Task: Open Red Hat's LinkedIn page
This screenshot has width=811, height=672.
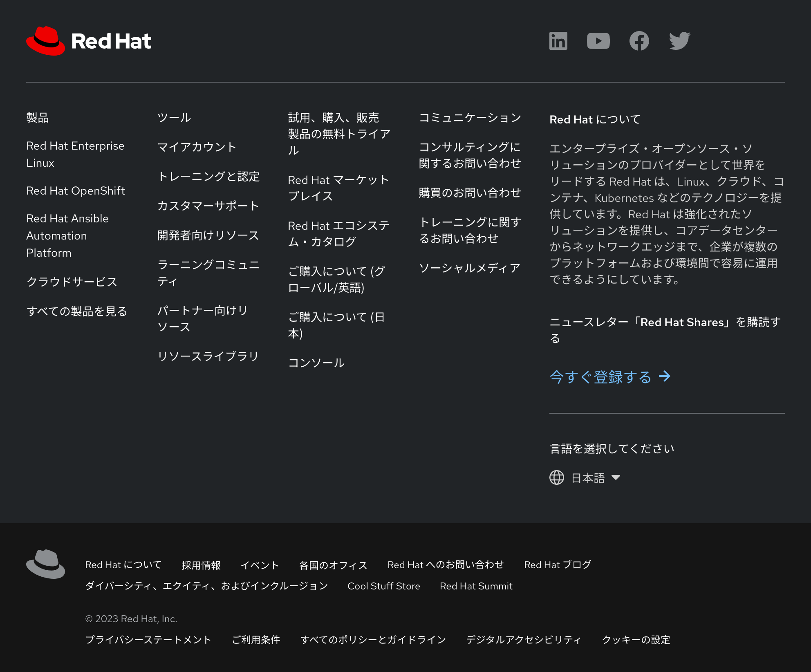Action: (558, 40)
